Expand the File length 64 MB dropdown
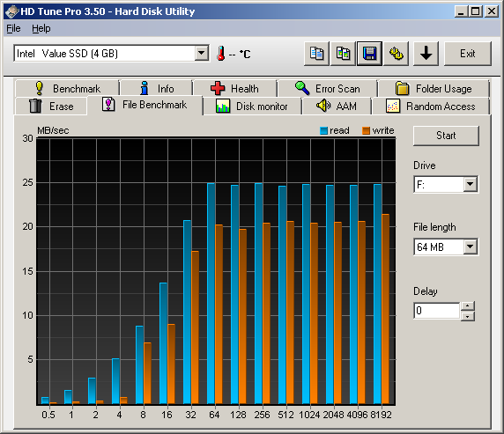The width and height of the screenshot is (504, 434). (x=471, y=246)
